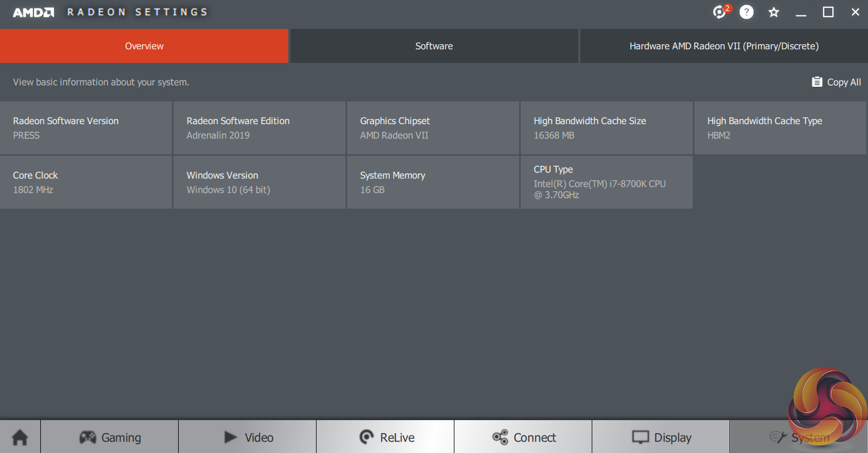Click the 'Windows 10 (64 bit)' value

[228, 190]
